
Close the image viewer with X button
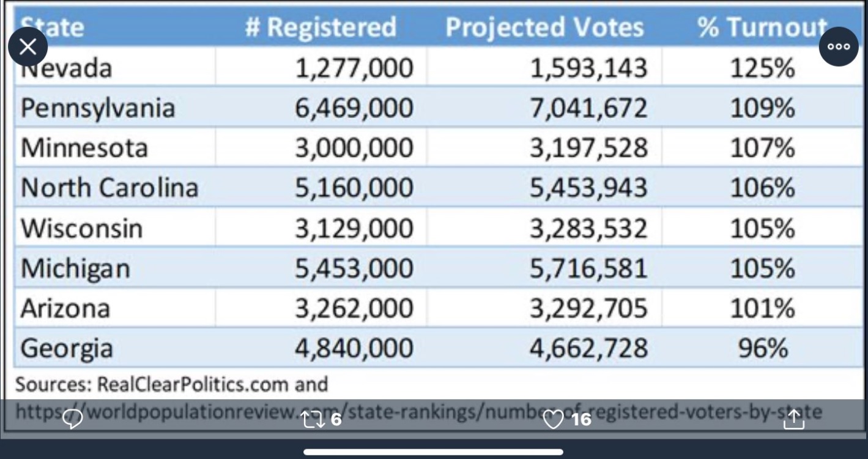coord(28,47)
